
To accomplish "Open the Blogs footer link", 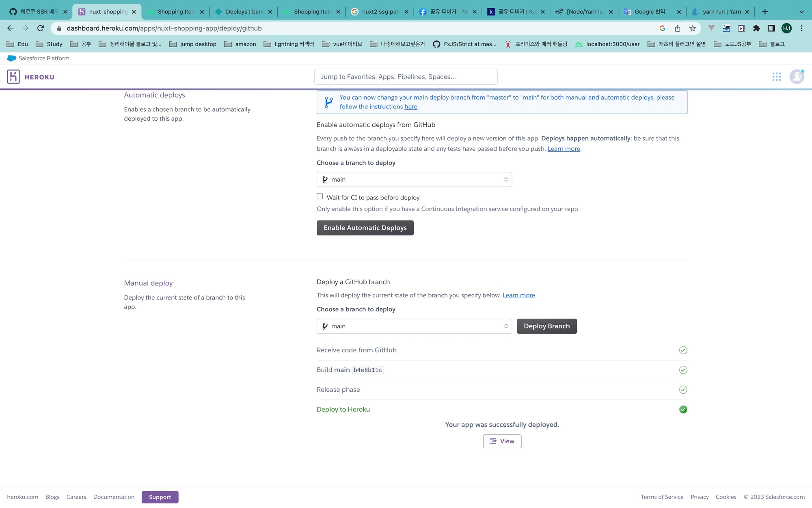I will (52, 497).
